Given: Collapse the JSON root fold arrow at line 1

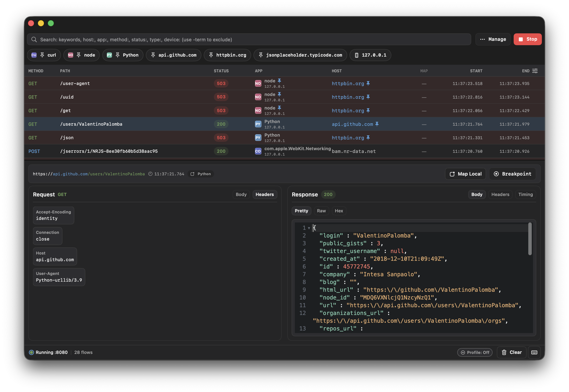Looking at the screenshot, I should pos(309,228).
